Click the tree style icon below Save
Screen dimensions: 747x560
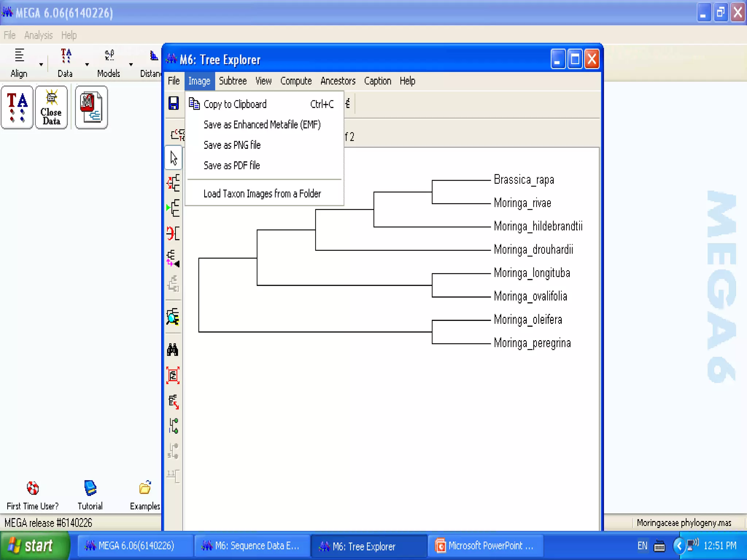tap(177, 135)
